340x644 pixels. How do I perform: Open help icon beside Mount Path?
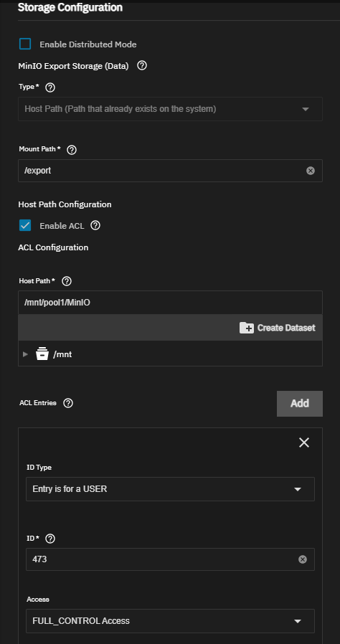(72, 150)
